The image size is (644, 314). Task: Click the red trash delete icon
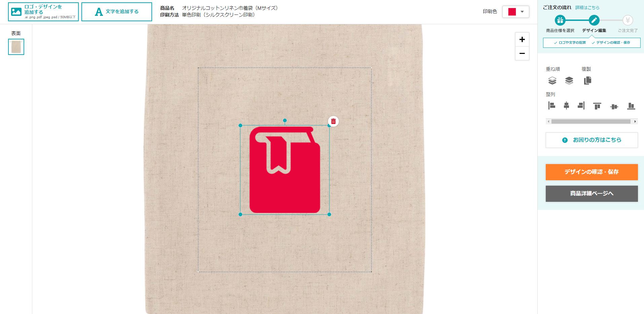(x=333, y=121)
